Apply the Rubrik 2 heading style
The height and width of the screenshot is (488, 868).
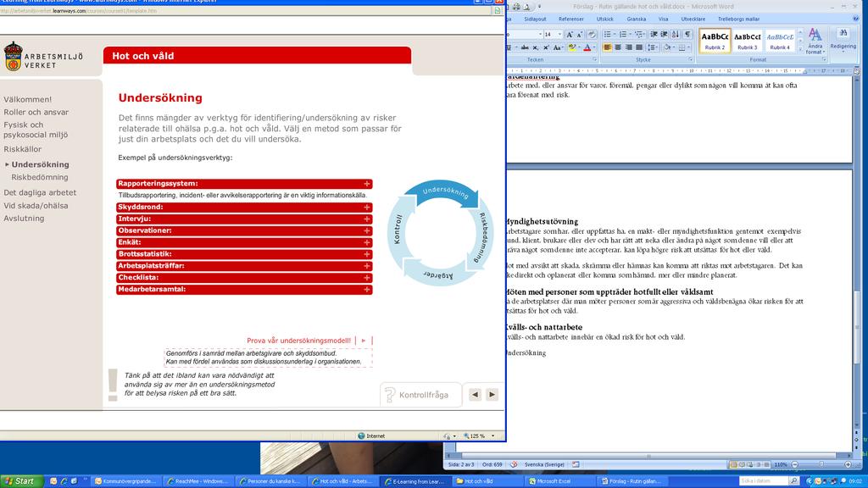coord(715,41)
